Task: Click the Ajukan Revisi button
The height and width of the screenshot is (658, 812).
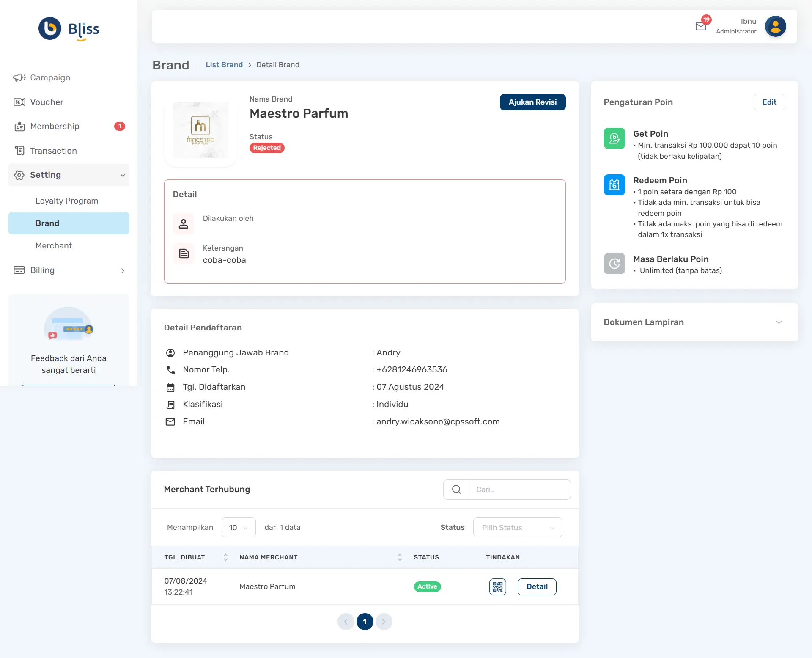Action: (532, 102)
